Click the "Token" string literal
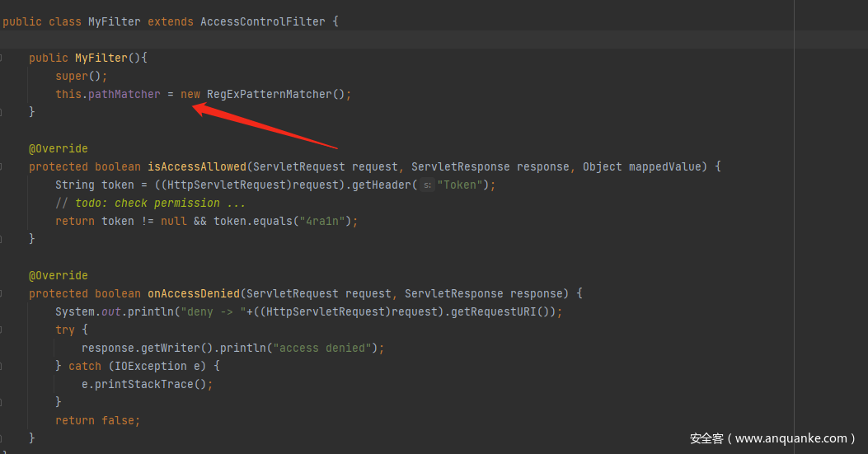The height and width of the screenshot is (454, 868). 460,185
